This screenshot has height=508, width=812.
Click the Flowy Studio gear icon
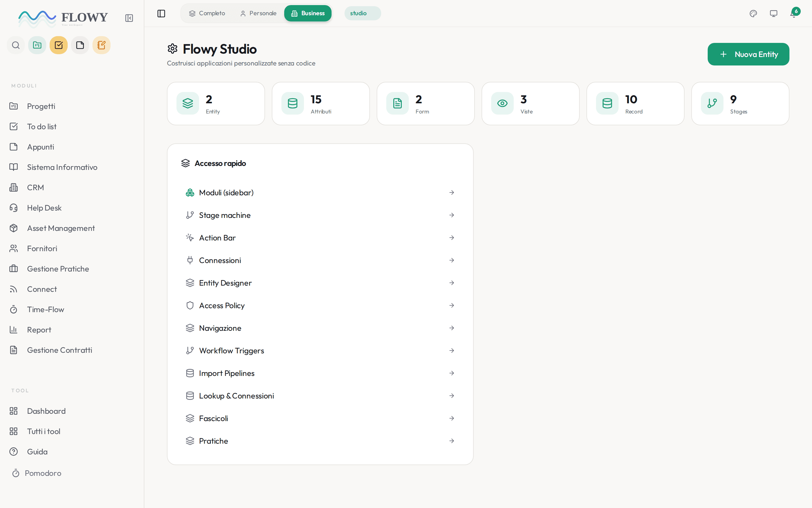coord(173,49)
